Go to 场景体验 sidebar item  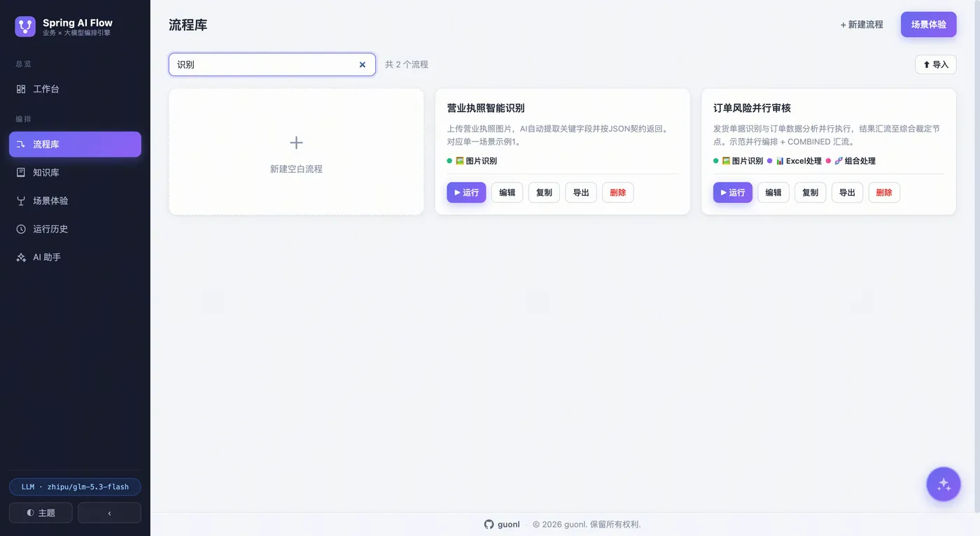point(75,201)
